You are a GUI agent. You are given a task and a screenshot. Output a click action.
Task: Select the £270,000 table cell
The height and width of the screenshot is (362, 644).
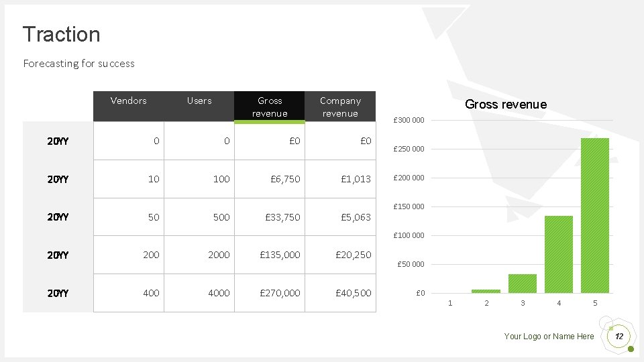point(279,293)
